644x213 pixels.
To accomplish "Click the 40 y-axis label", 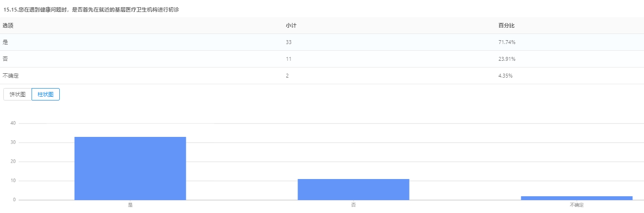I will click(x=13, y=123).
